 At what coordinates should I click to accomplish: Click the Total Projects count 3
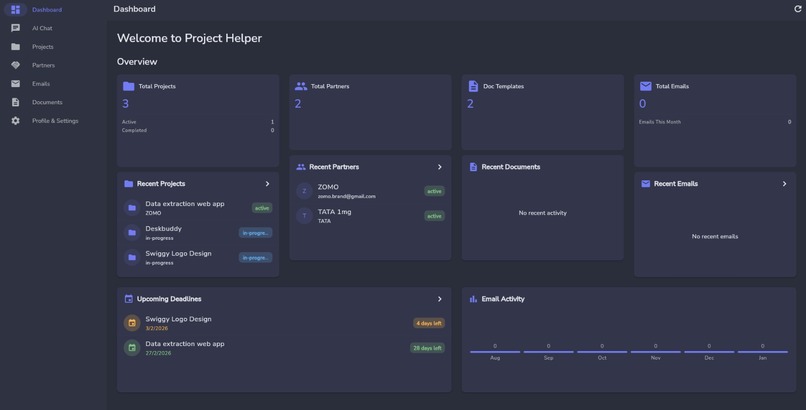tap(125, 104)
